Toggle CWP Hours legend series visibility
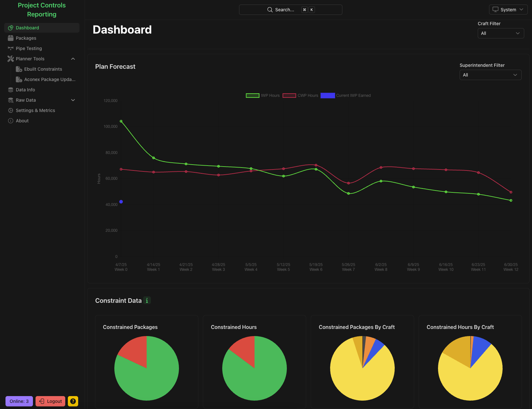 [x=300, y=96]
